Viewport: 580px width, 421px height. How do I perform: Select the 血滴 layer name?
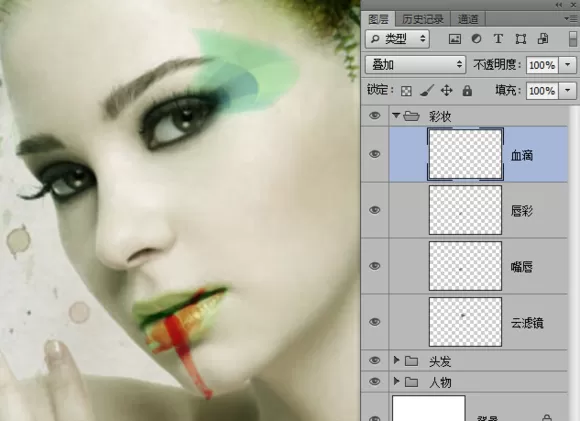pyautogui.click(x=522, y=155)
